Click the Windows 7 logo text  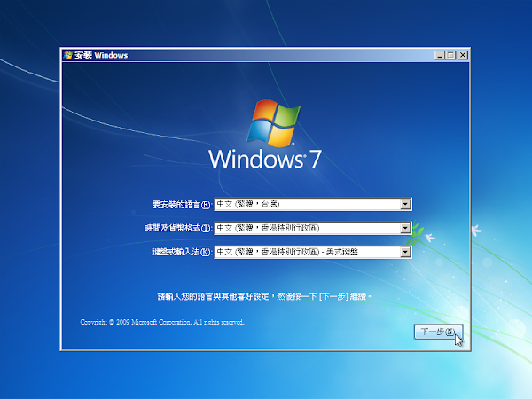(x=264, y=159)
